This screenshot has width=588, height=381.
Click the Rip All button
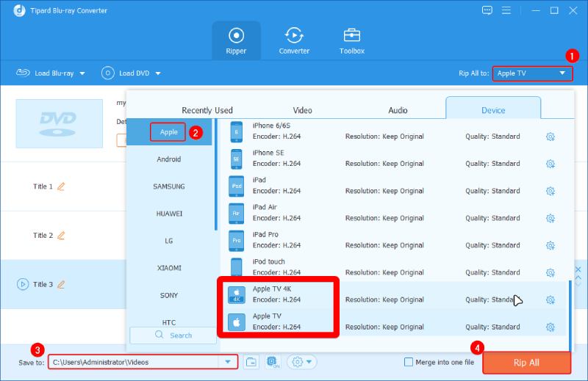pos(526,363)
